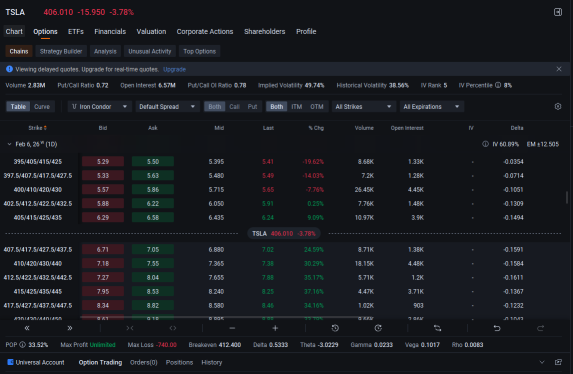Click the earlier expiration clock icon
Screen dimensions: 573x374
pyautogui.click(x=335, y=328)
